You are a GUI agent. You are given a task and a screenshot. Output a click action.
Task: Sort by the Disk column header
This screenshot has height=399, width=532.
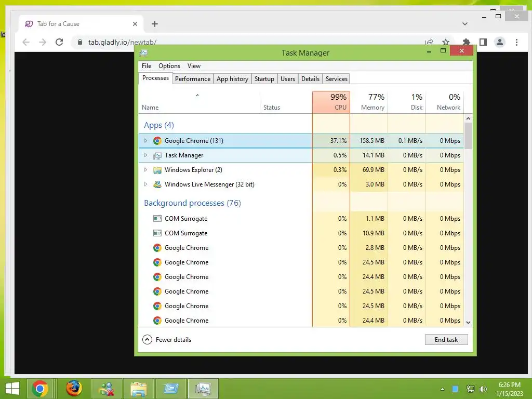click(x=407, y=102)
